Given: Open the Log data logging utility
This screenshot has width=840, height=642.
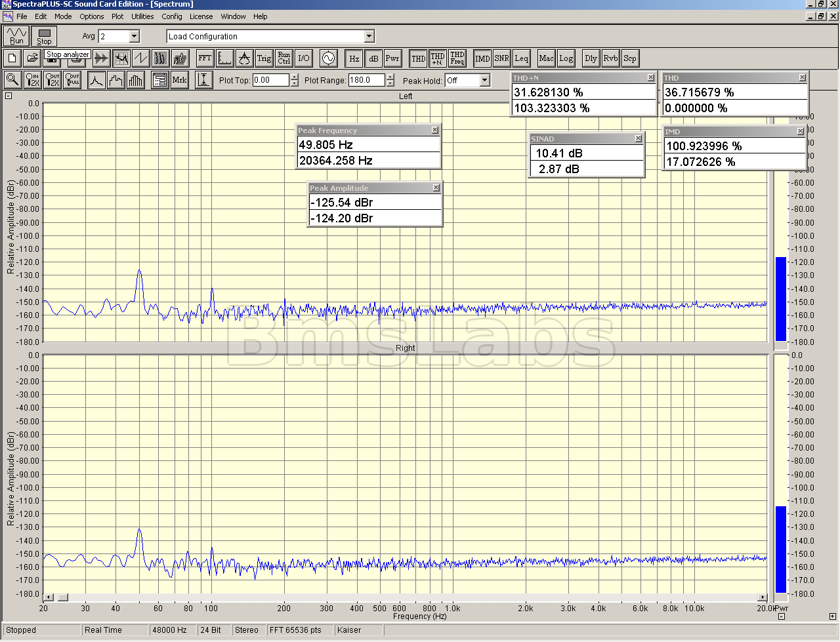Looking at the screenshot, I should [x=566, y=58].
